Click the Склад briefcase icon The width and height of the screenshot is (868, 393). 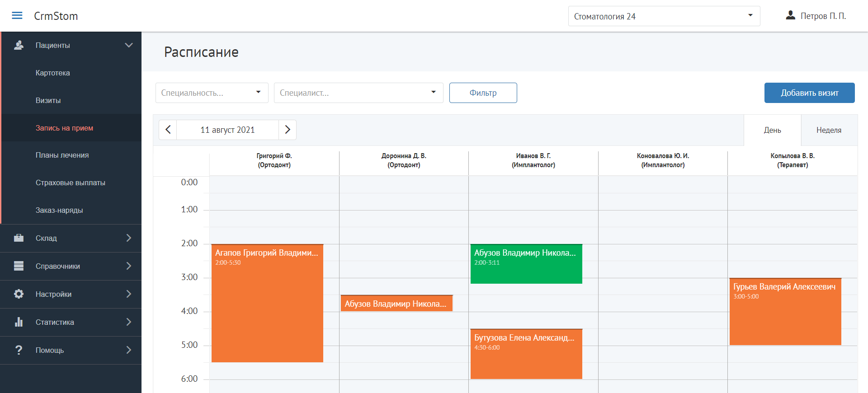19,238
